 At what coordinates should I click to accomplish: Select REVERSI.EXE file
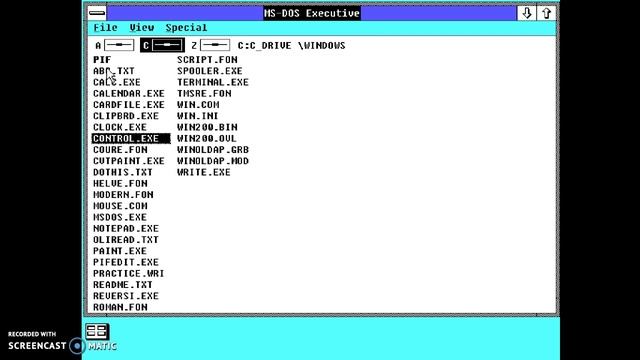tap(126, 296)
